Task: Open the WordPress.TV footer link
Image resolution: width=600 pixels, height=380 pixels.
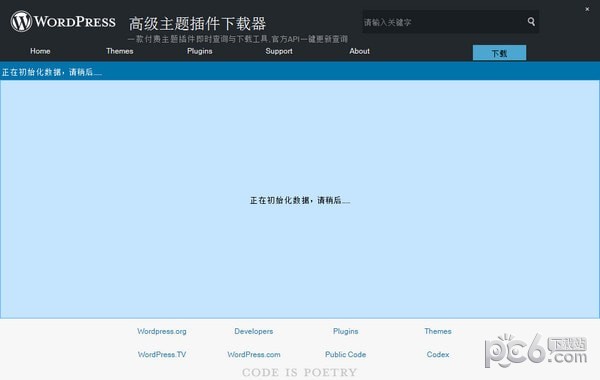Action: tap(162, 355)
